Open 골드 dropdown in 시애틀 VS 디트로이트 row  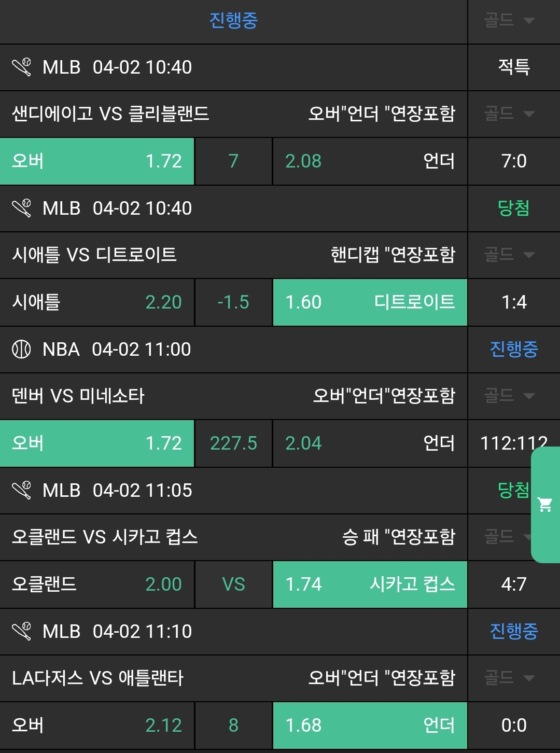click(x=509, y=255)
